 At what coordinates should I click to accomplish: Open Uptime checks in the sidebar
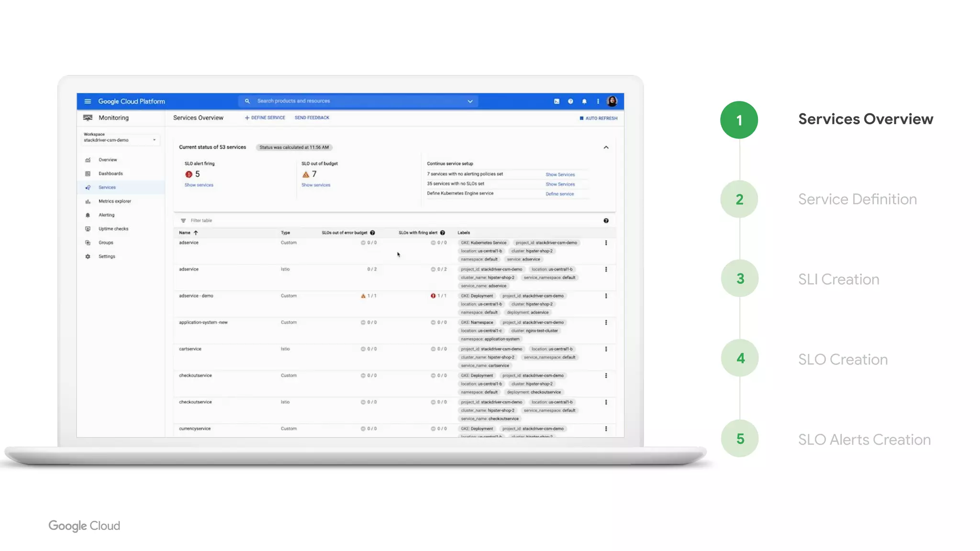(x=113, y=229)
